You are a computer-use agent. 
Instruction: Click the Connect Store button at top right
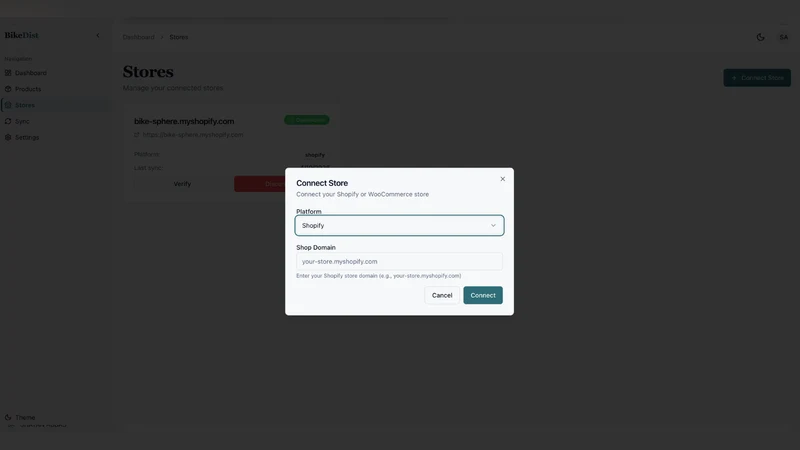[757, 78]
